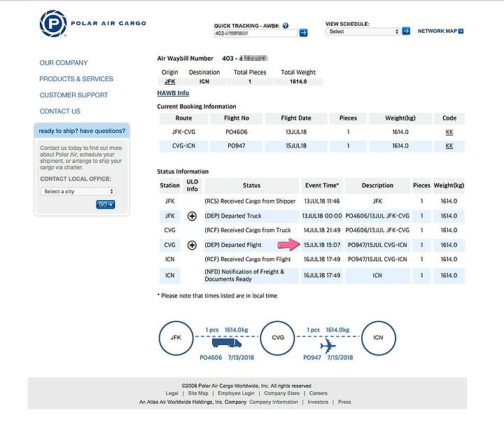Click the GO button for local office
Viewport: 504px width, 424px height.
tap(106, 204)
